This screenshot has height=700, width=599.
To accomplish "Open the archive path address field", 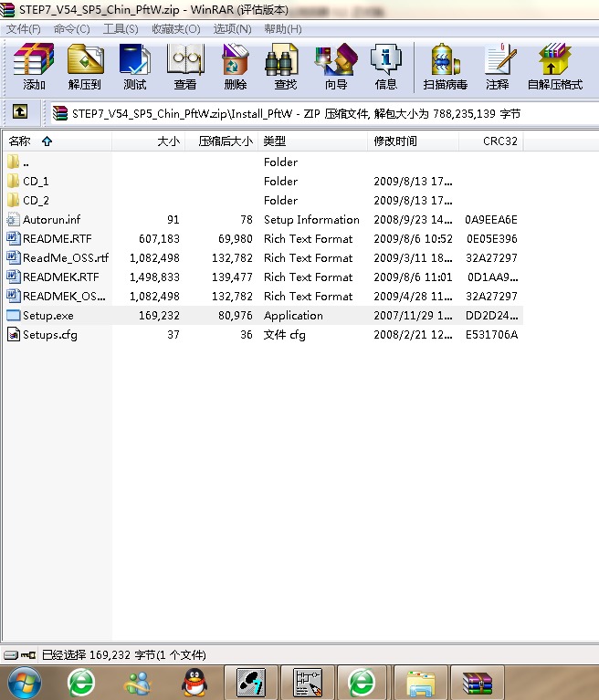I will coord(320,113).
